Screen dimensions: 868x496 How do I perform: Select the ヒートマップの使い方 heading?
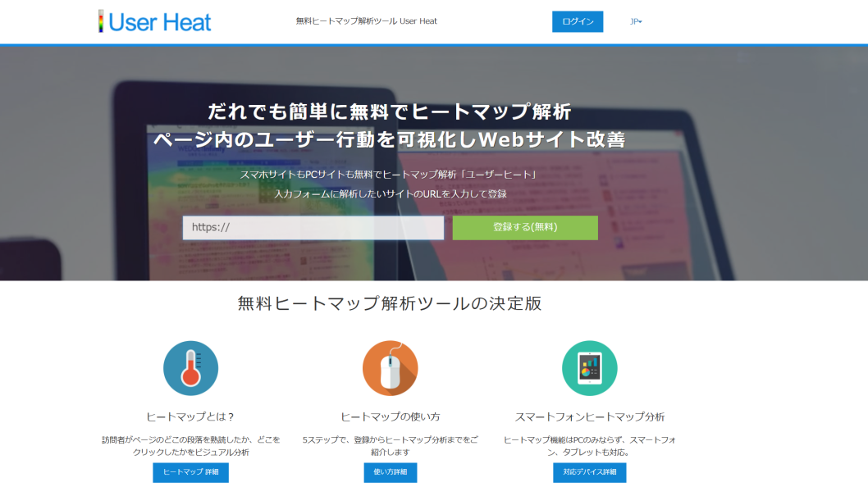pyautogui.click(x=390, y=416)
